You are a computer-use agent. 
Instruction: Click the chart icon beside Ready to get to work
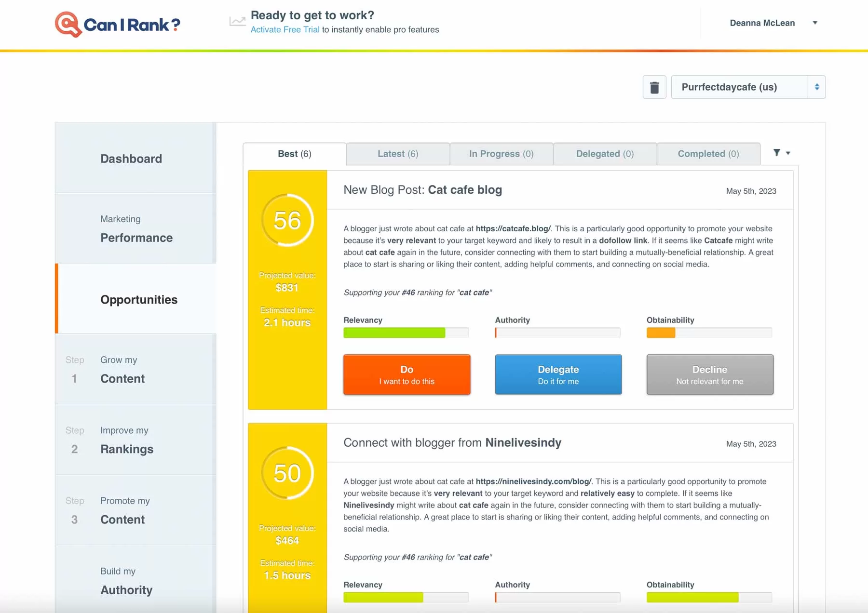coord(237,22)
